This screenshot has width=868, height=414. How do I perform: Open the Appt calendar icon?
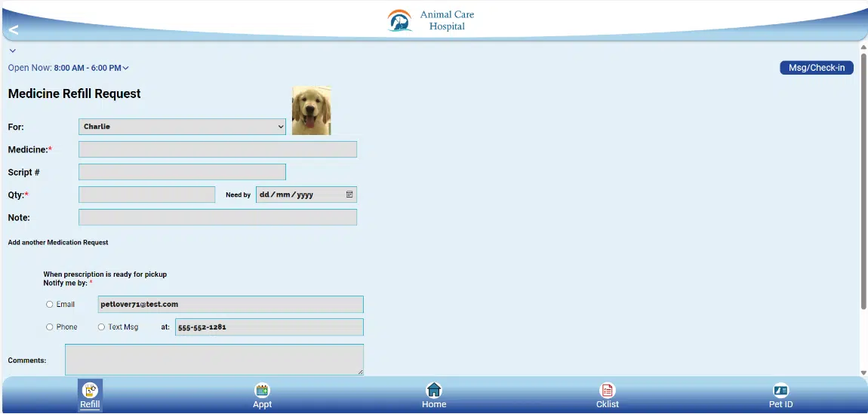262,391
